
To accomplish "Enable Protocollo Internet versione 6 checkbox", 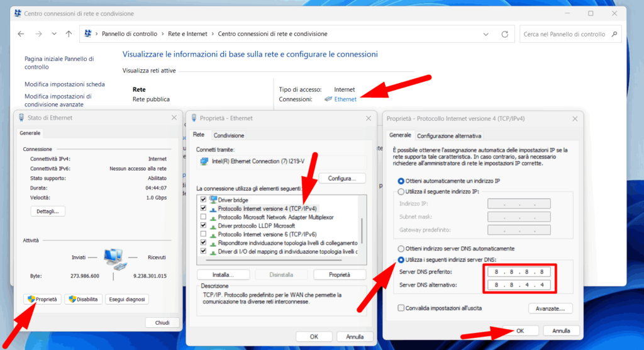I will coord(203,234).
